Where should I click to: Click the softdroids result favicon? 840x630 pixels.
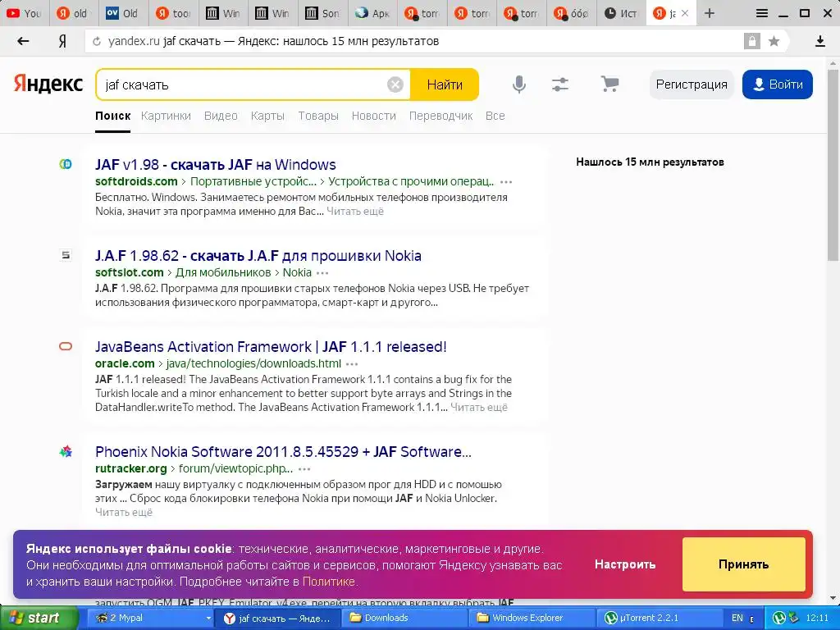(66, 164)
